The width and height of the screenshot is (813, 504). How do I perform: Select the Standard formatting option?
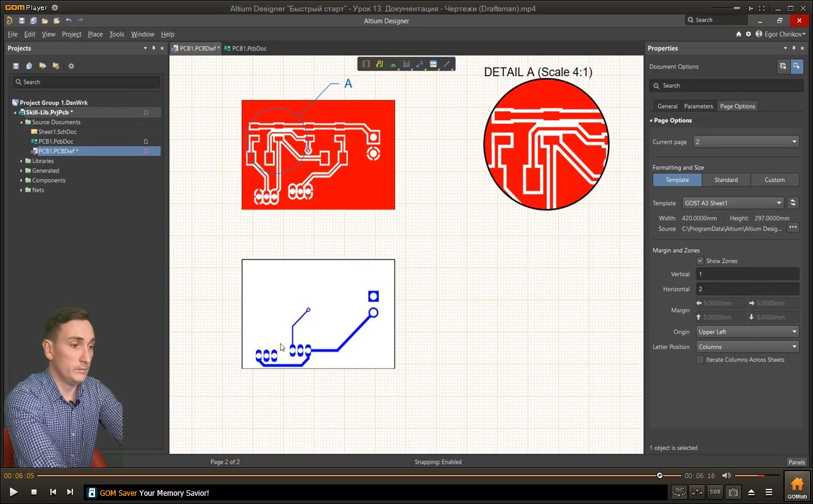tap(726, 180)
